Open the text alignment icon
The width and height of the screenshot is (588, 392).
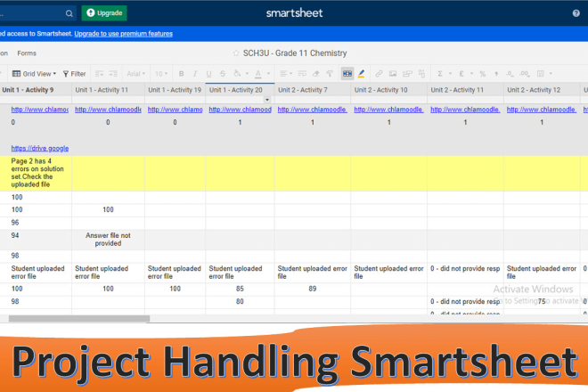pyautogui.click(x=283, y=74)
